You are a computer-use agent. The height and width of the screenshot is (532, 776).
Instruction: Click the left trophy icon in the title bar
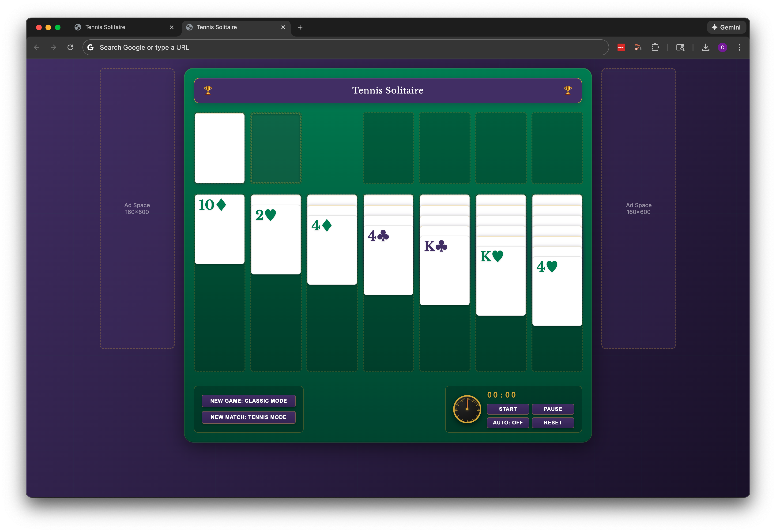(208, 90)
